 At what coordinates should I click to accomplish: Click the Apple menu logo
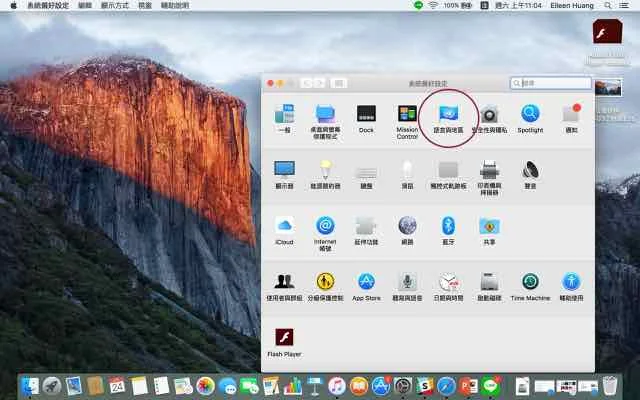(13, 5)
